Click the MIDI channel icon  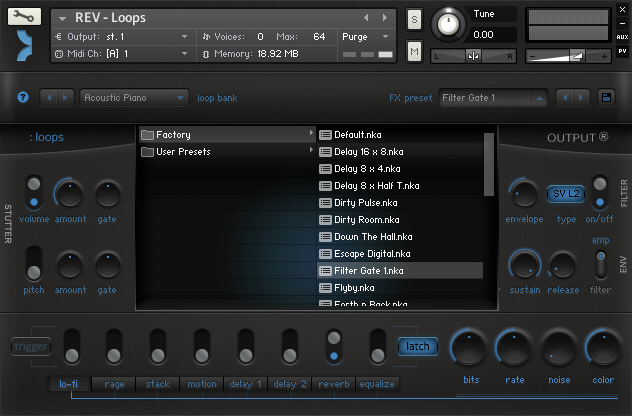[x=59, y=54]
